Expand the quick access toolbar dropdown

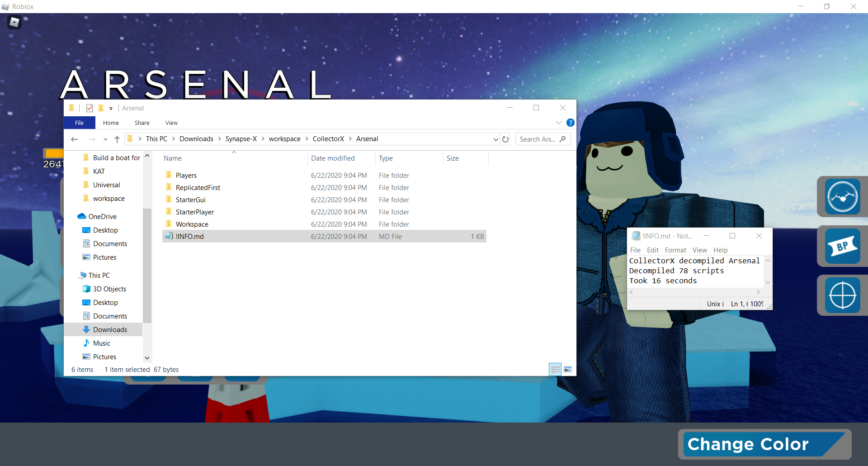pyautogui.click(x=111, y=109)
